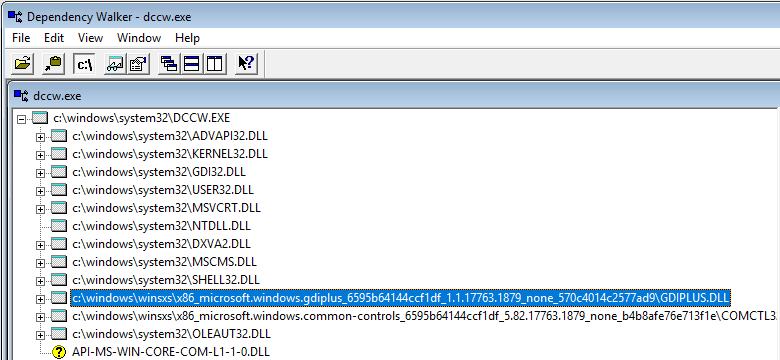Select the c:\windows\system32\ADVAPI32.DLL row
The height and width of the screenshot is (360, 780).
[x=170, y=136]
